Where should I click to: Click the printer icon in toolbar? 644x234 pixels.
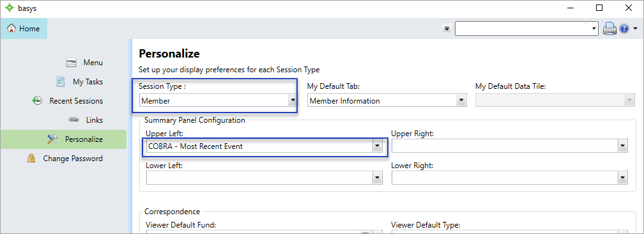609,29
